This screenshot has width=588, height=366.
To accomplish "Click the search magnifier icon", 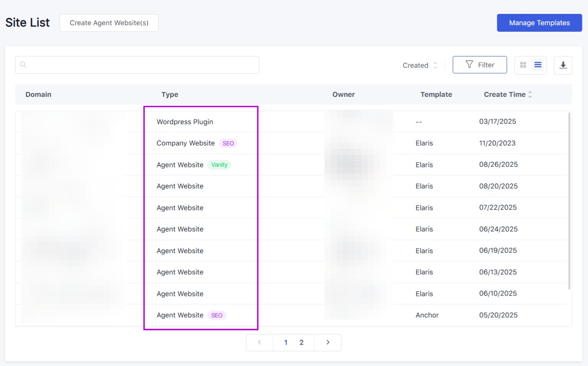I will (23, 65).
